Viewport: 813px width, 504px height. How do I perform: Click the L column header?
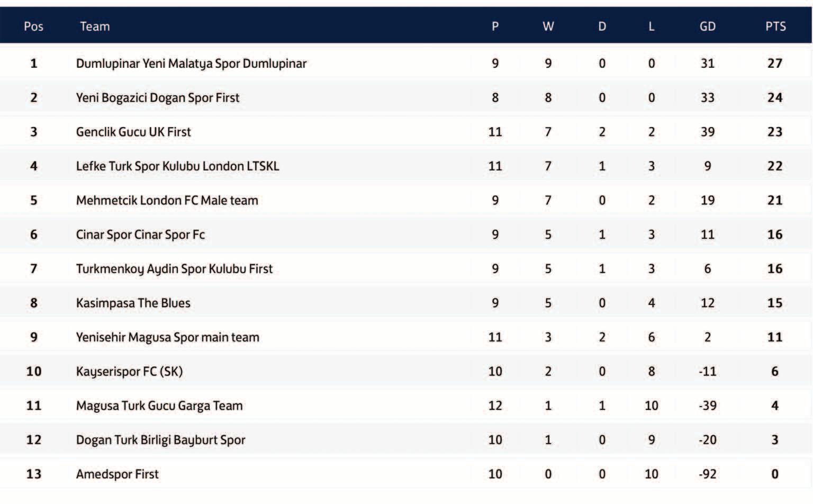pyautogui.click(x=651, y=26)
